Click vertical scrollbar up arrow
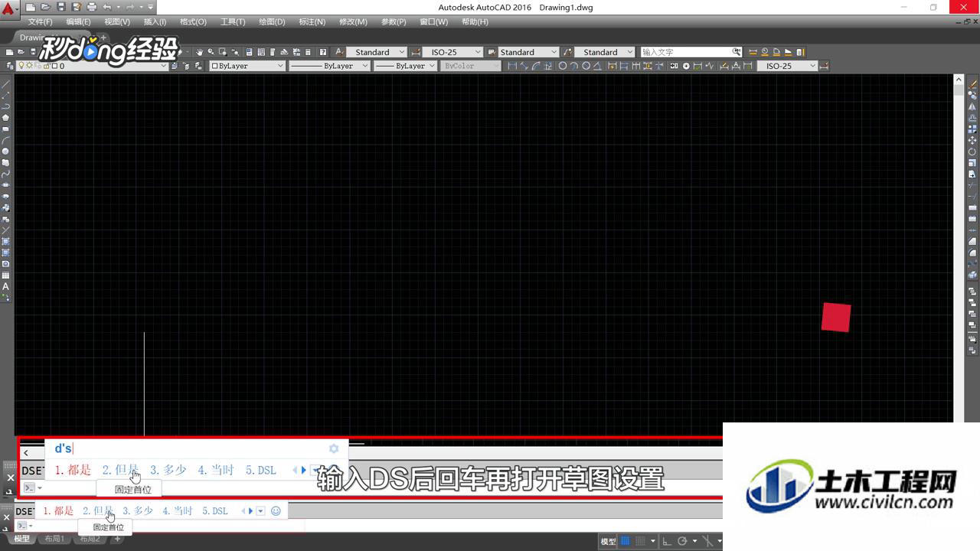This screenshot has width=980, height=551. (x=959, y=79)
